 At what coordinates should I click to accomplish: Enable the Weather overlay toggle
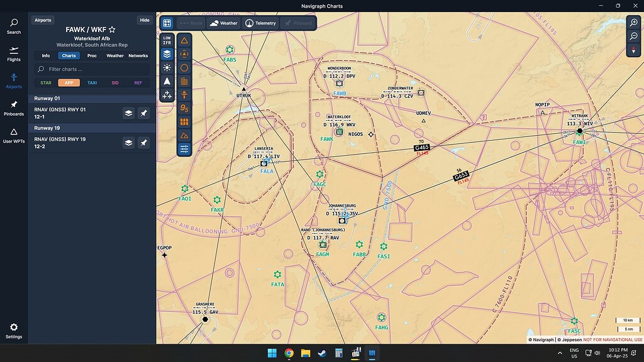point(223,23)
